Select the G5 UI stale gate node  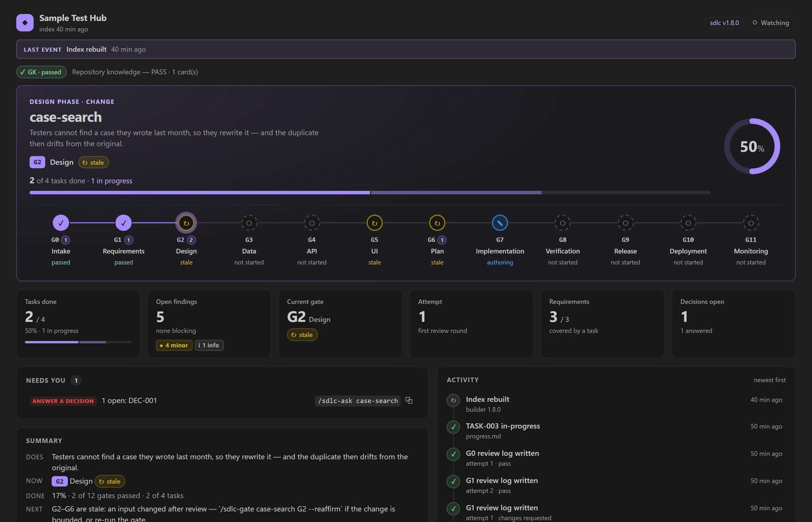click(x=375, y=223)
